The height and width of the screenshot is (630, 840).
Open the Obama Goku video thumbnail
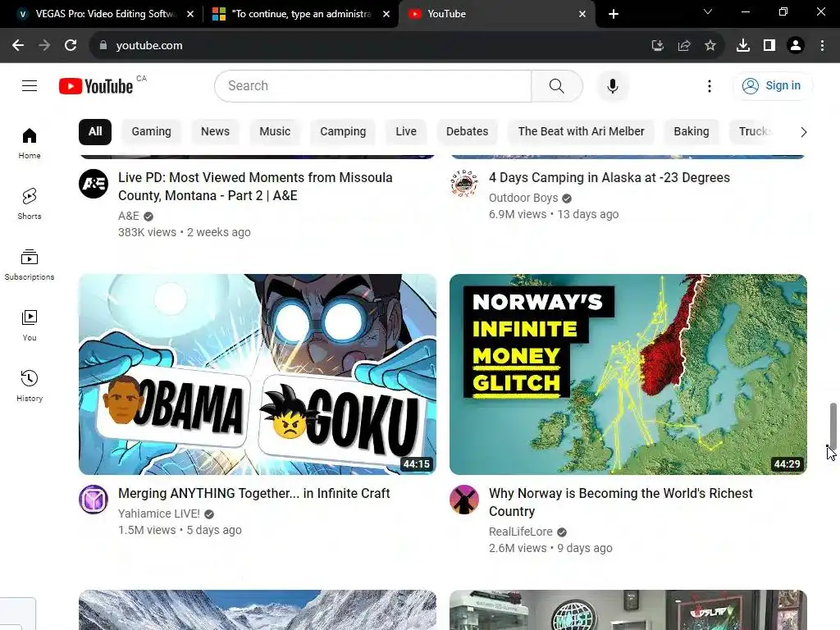258,374
